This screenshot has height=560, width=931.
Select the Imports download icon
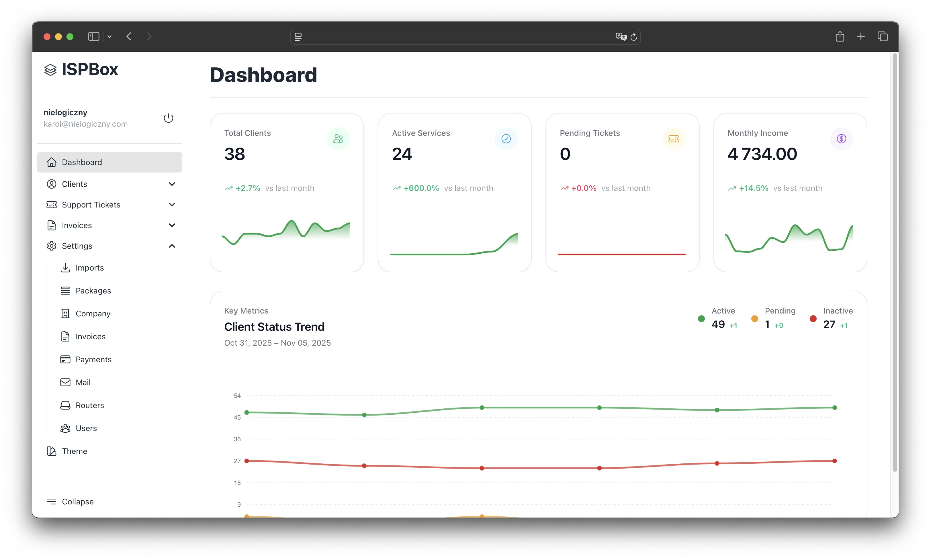coord(65,268)
